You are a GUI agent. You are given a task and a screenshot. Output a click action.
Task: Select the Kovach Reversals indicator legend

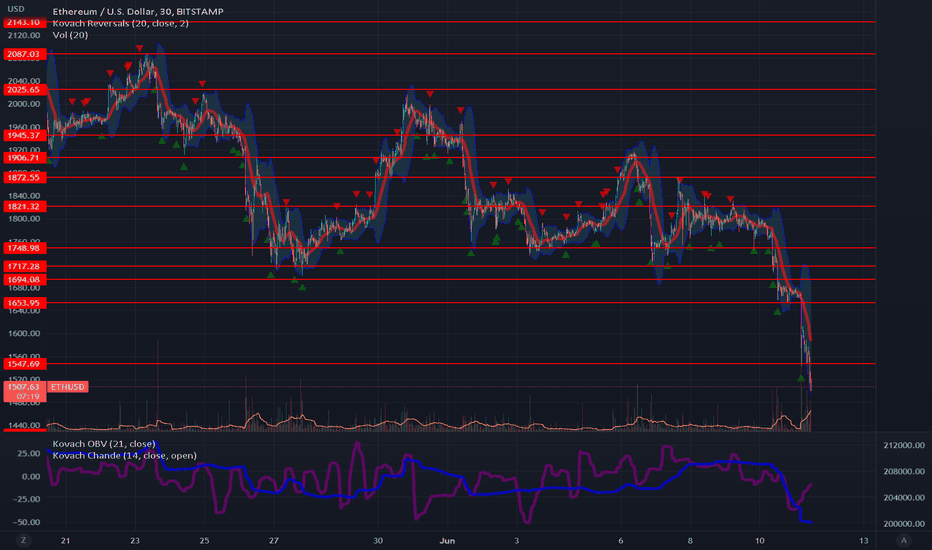121,23
